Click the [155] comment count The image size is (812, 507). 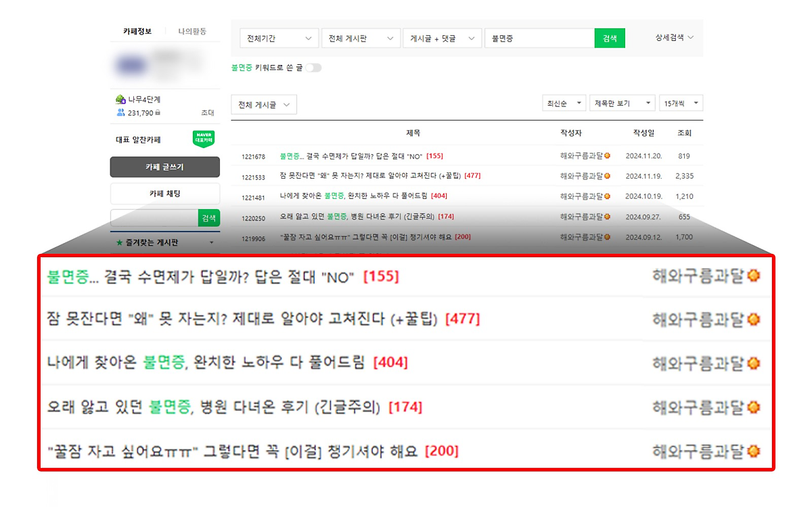tap(435, 156)
